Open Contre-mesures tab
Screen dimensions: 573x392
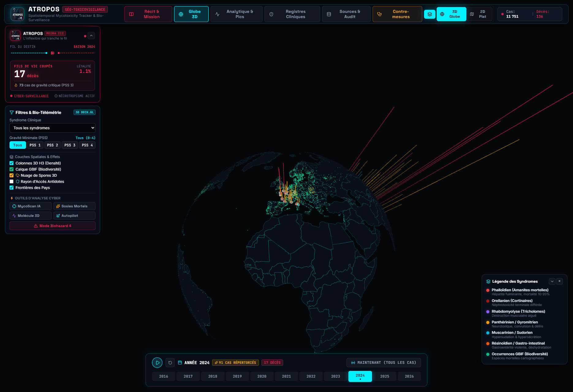[397, 14]
